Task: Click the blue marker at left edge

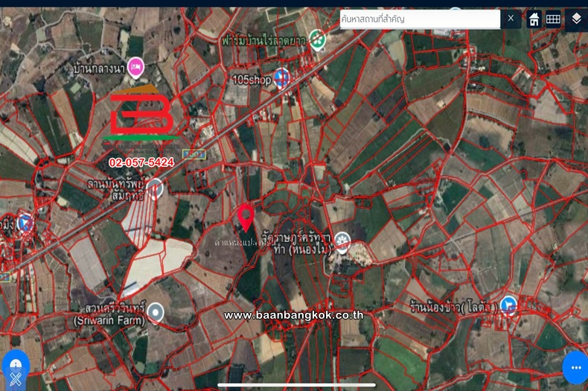Action: [24, 222]
